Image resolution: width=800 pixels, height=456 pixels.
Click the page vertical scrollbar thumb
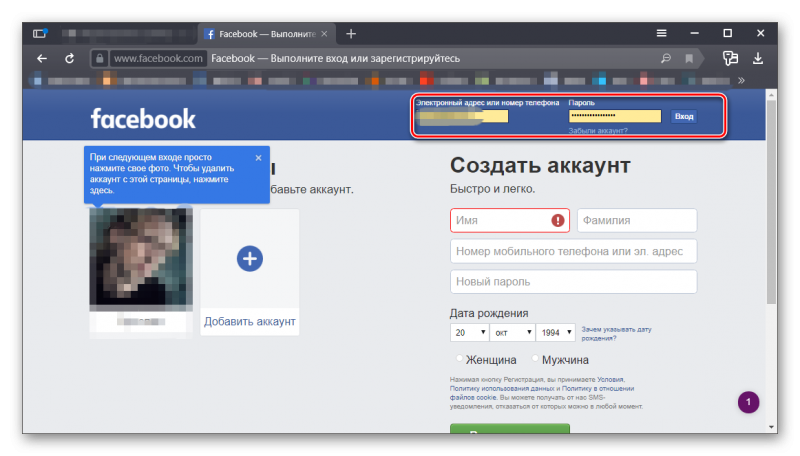(771, 202)
